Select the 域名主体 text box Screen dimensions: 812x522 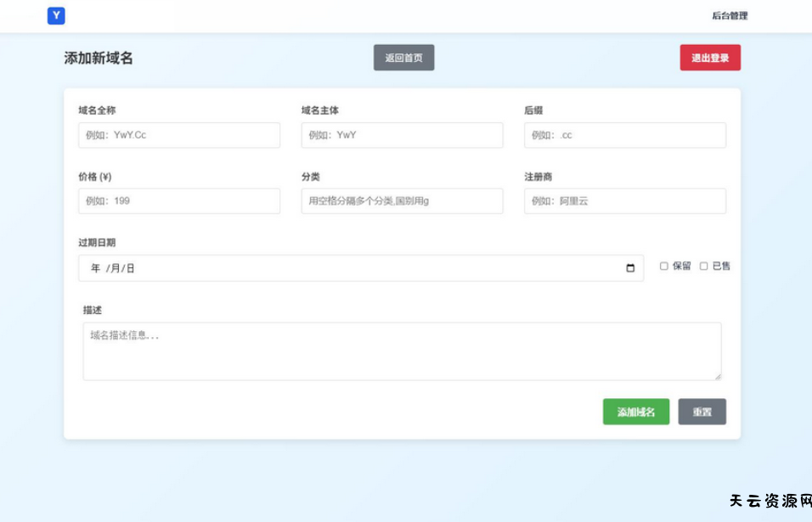(x=402, y=135)
